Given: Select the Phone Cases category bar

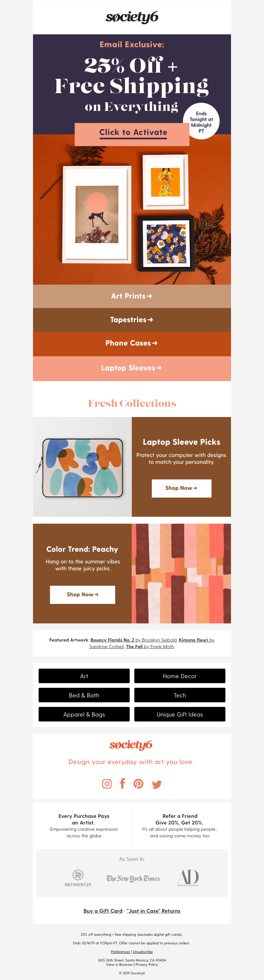Looking at the screenshot, I should click(132, 343).
